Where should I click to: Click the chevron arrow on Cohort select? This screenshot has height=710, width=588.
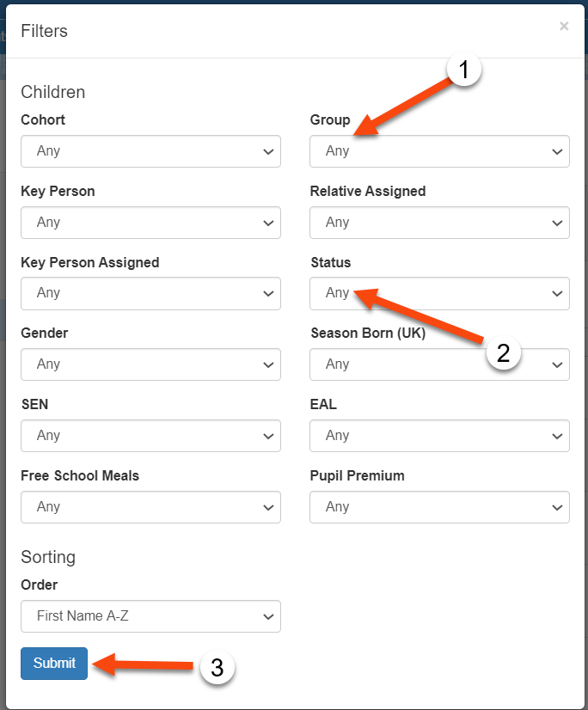tap(266, 151)
